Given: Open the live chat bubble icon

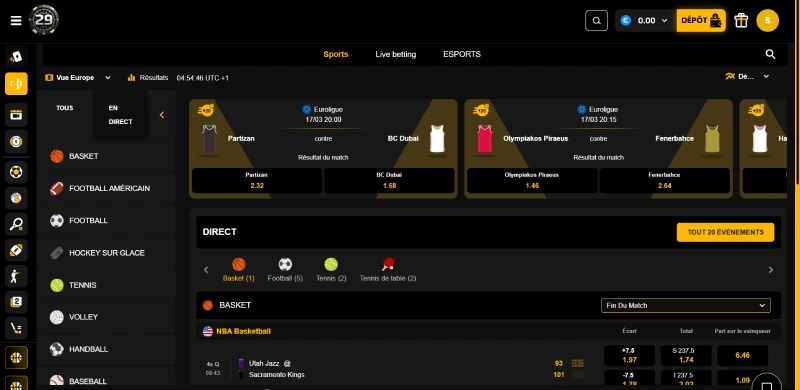Looking at the screenshot, I should pyautogui.click(x=766, y=384).
